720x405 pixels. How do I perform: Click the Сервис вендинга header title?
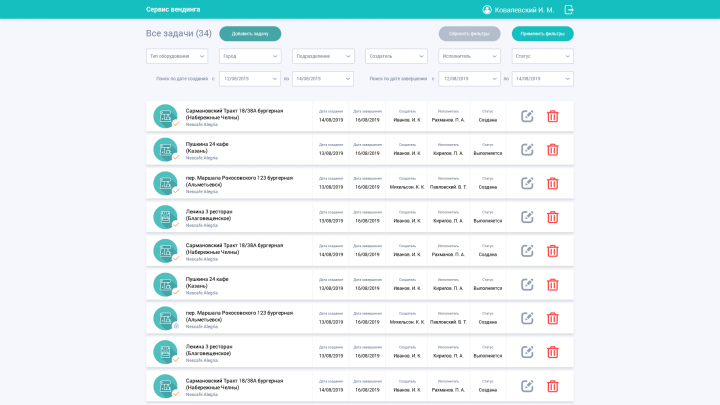(173, 10)
